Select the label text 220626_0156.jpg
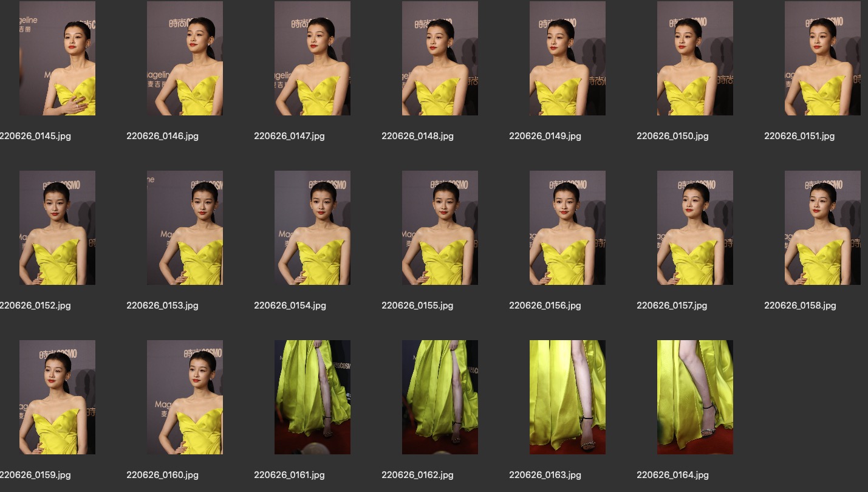Viewport: 868px width, 492px height. [545, 306]
